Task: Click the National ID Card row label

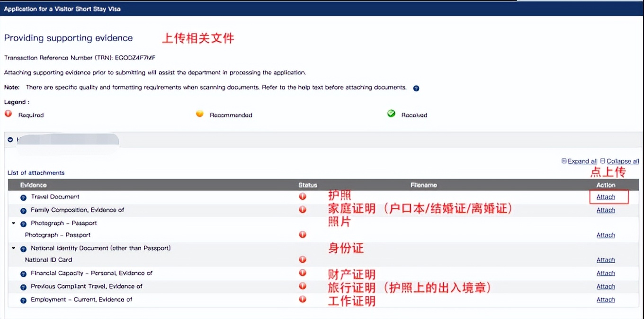Action: [x=48, y=259]
